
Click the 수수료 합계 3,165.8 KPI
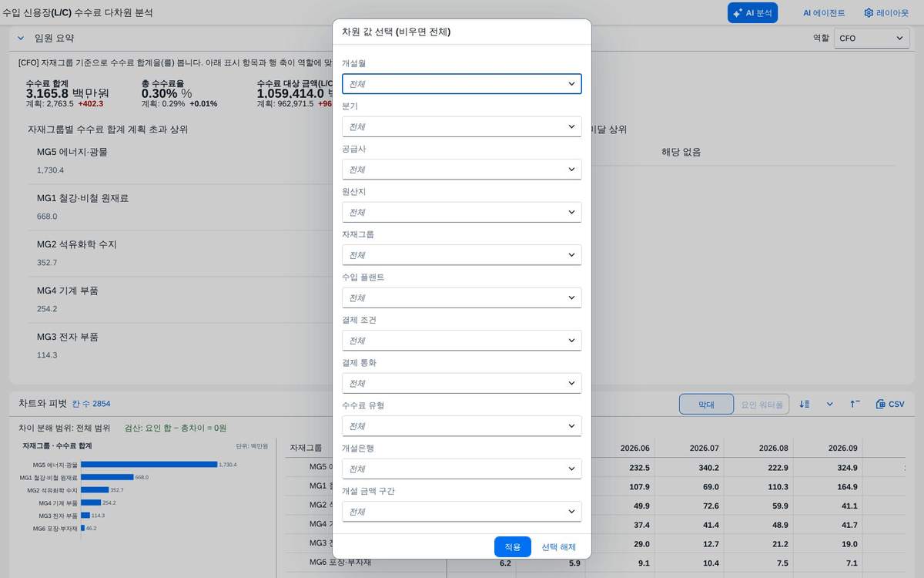click(68, 92)
